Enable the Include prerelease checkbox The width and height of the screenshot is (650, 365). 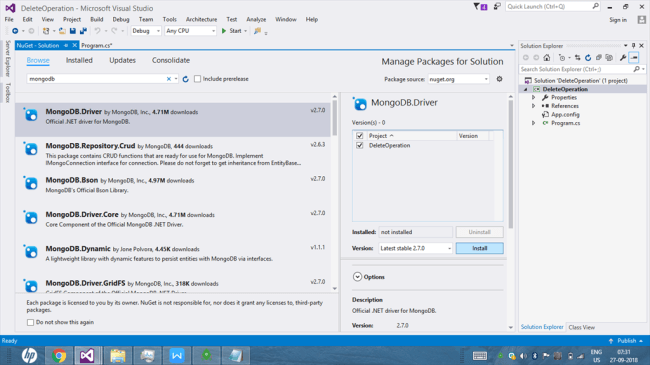coord(197,79)
